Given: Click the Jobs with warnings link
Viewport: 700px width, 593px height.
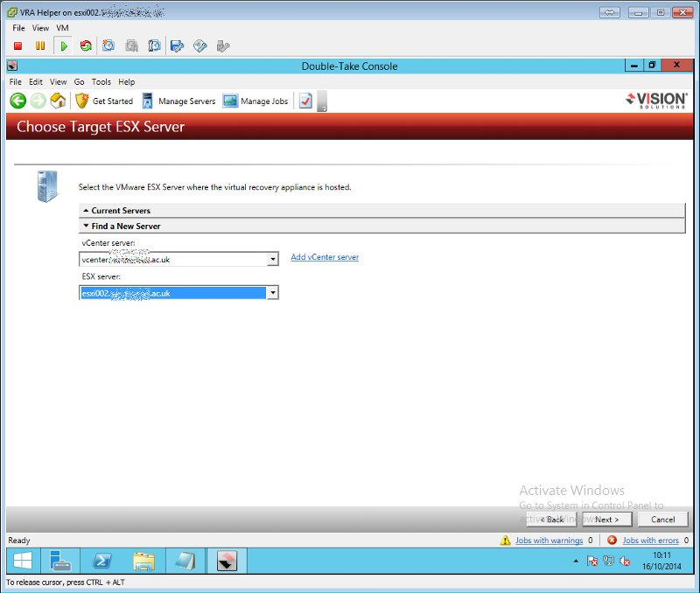Looking at the screenshot, I should pos(549,541).
